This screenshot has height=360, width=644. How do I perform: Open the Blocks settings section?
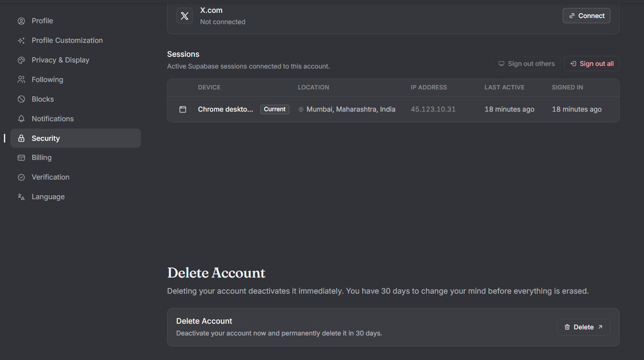point(75,99)
